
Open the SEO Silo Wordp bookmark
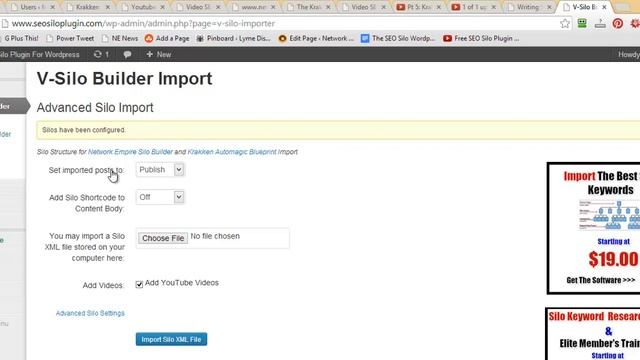coord(398,38)
